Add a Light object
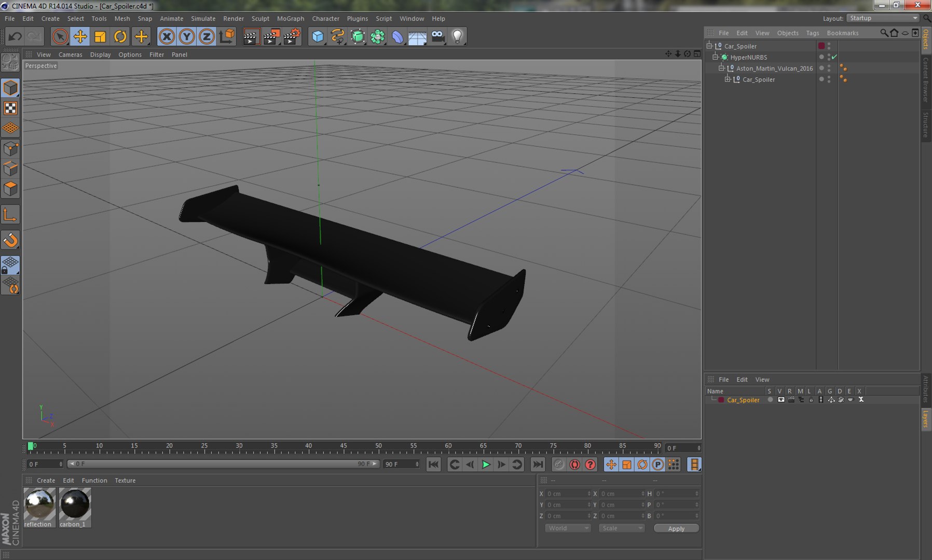The image size is (932, 560). coord(457,36)
